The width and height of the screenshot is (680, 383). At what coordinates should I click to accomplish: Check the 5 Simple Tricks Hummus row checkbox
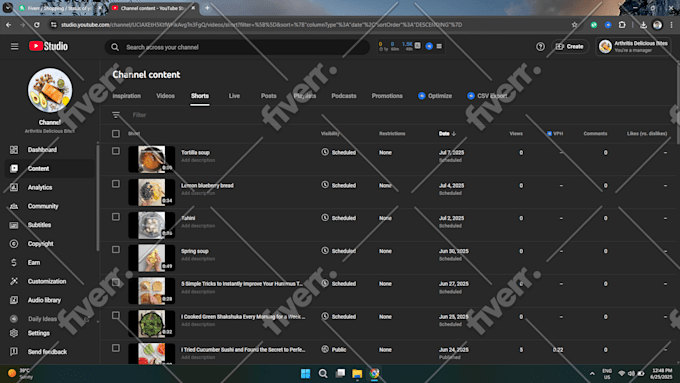click(x=116, y=282)
